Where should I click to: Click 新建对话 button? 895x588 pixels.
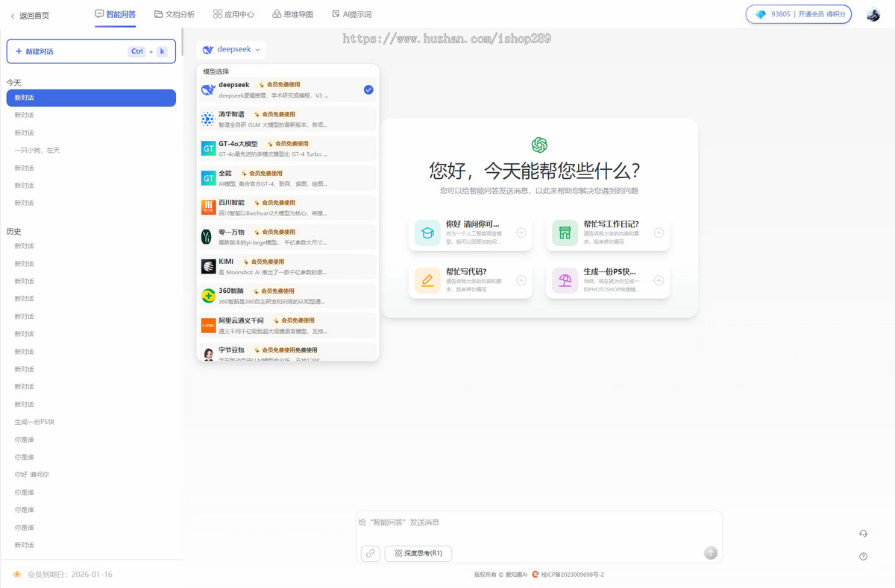[91, 51]
